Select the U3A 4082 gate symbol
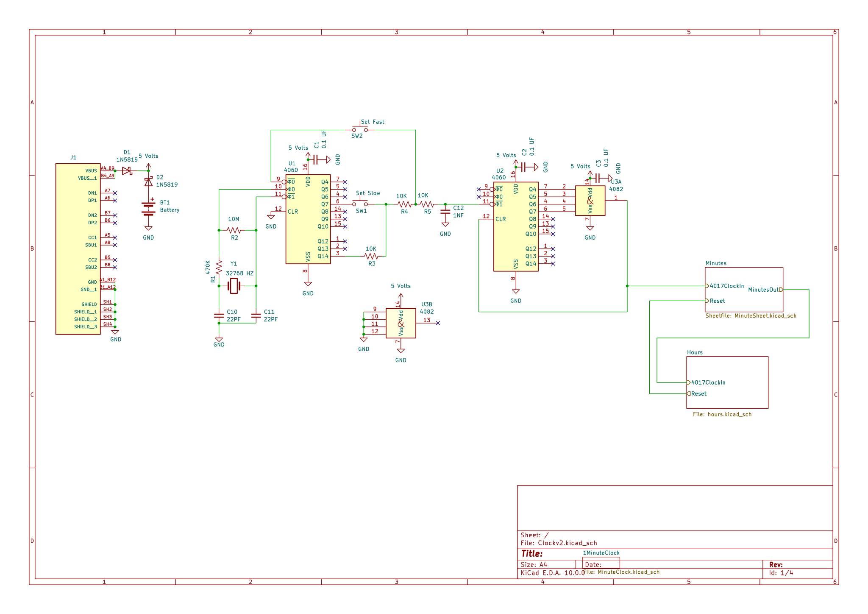The width and height of the screenshot is (868, 614). (x=590, y=201)
